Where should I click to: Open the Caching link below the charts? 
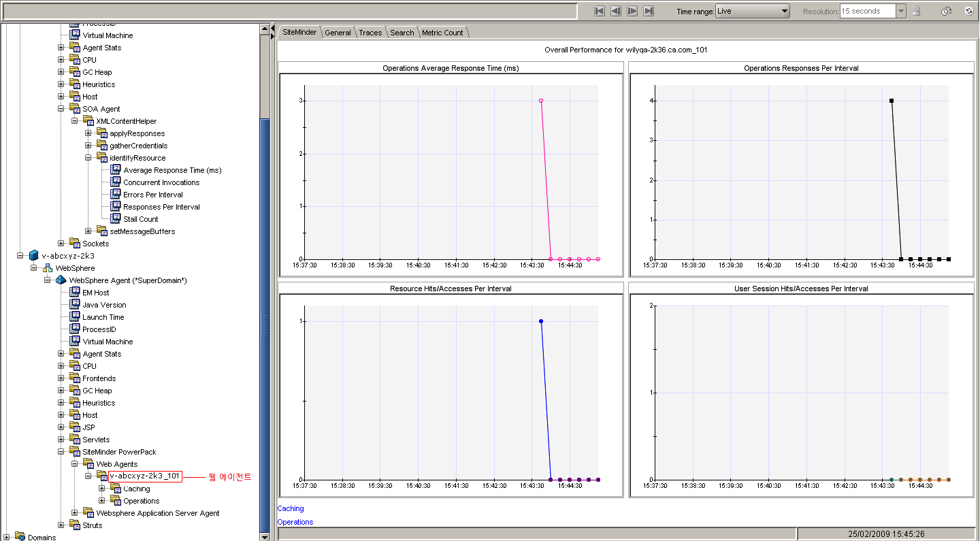(291, 508)
